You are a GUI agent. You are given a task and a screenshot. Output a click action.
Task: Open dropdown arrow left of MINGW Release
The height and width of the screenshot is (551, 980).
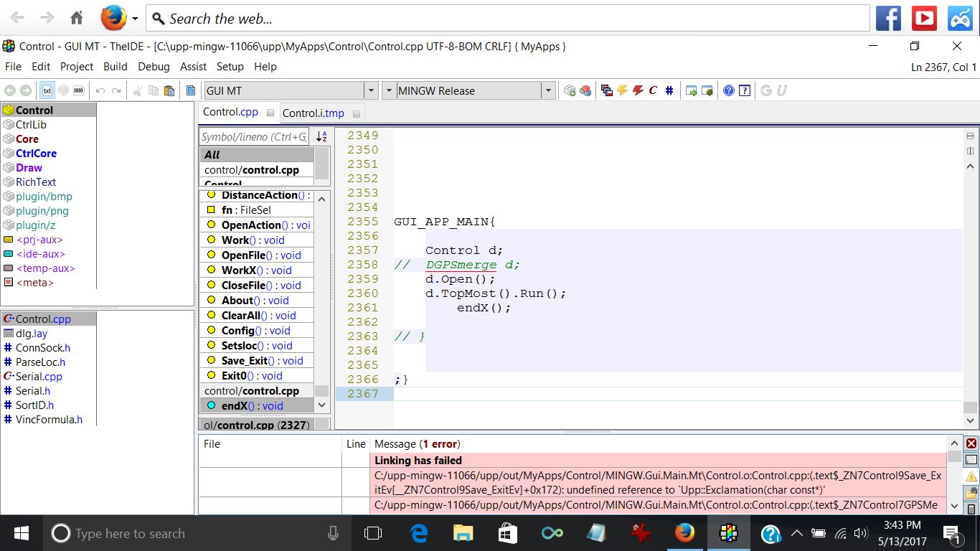tap(388, 90)
